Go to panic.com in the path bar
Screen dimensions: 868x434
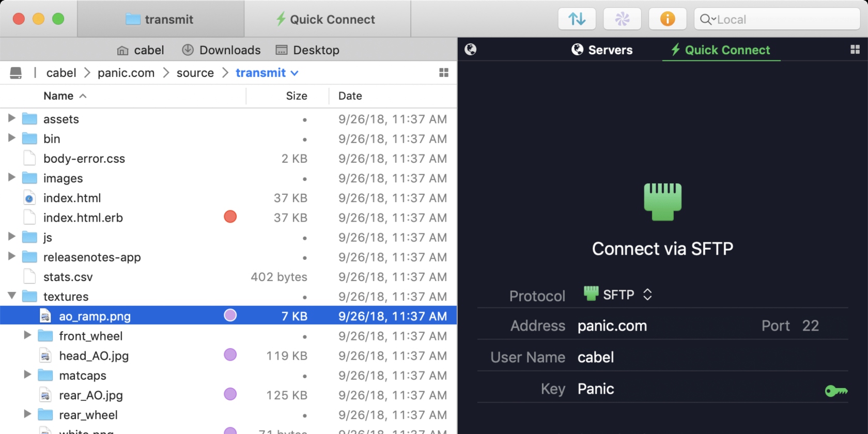click(126, 73)
